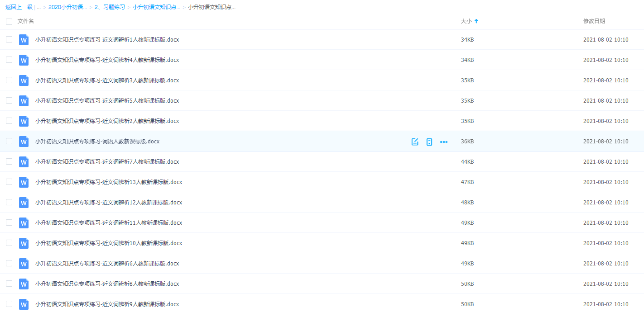
Task: Click the Word icon for 近义词辨析1 file
Action: coord(24,40)
